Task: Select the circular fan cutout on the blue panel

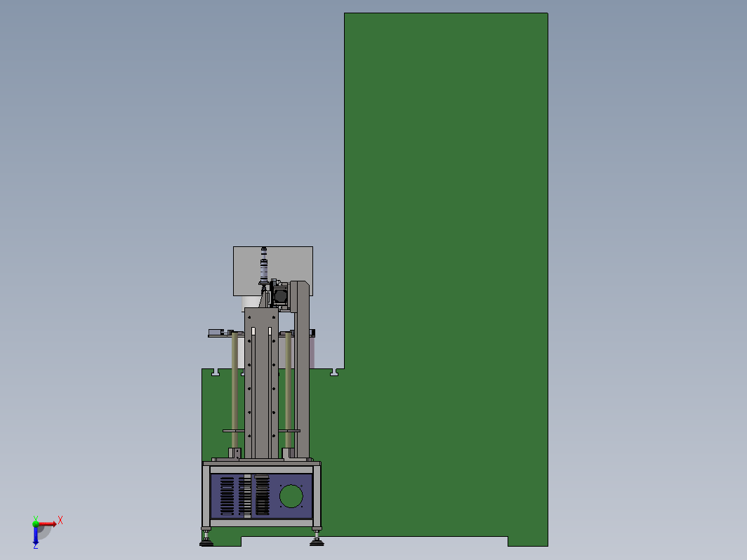Action: point(291,495)
